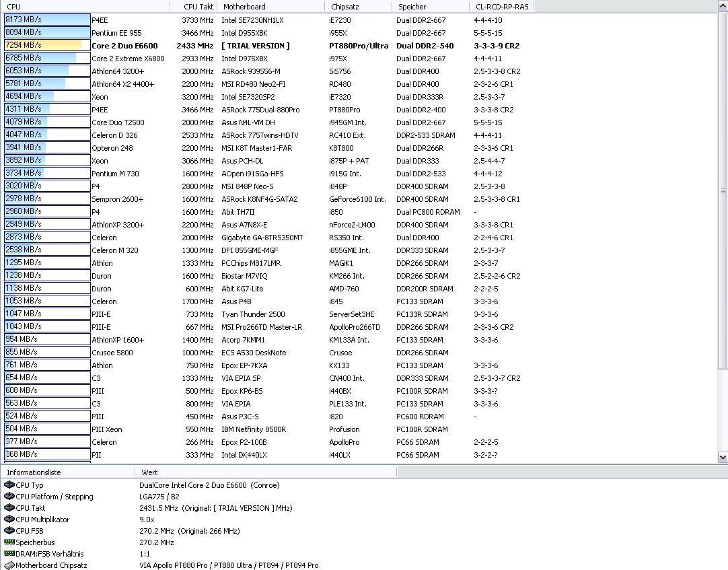Viewport: 728px width, 570px height.
Task: Sort by the CPU Takt column header
Action: point(194,7)
